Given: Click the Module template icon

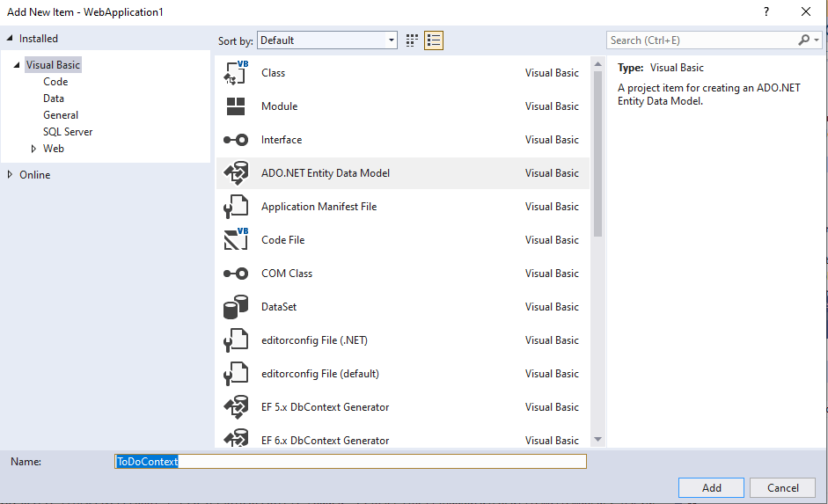Looking at the screenshot, I should pos(236,106).
